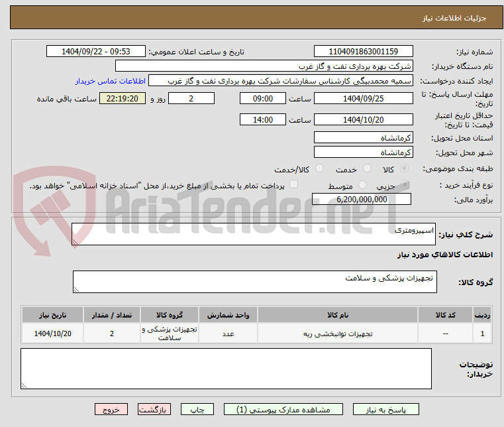This screenshot has width=504, height=427.
Task: Click the response deadline date 1404/09/25
Action: point(363,98)
